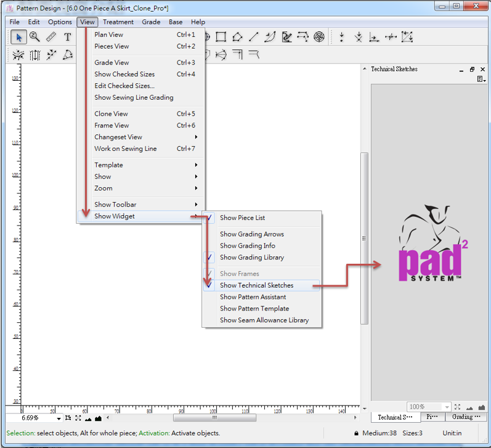Screen dimensions: 491x448
Task: Select the pentagon polygon tool
Action: (x=237, y=37)
